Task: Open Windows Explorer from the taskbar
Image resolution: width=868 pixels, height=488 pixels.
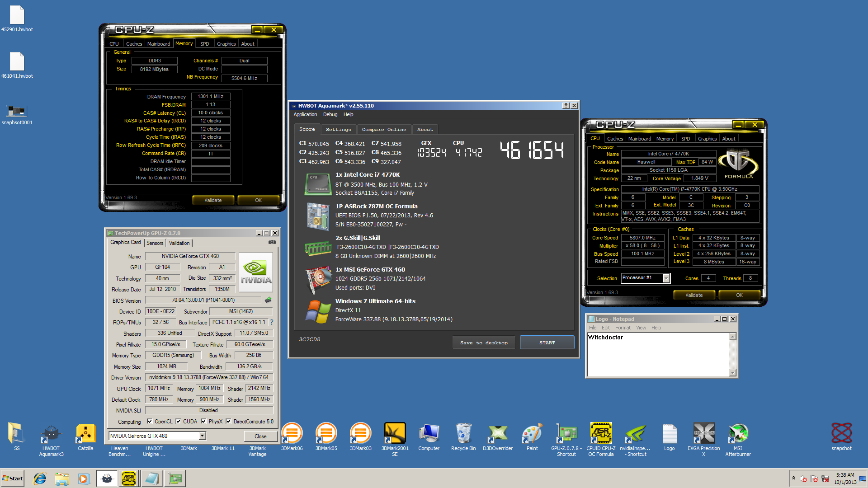Action: coord(62,479)
